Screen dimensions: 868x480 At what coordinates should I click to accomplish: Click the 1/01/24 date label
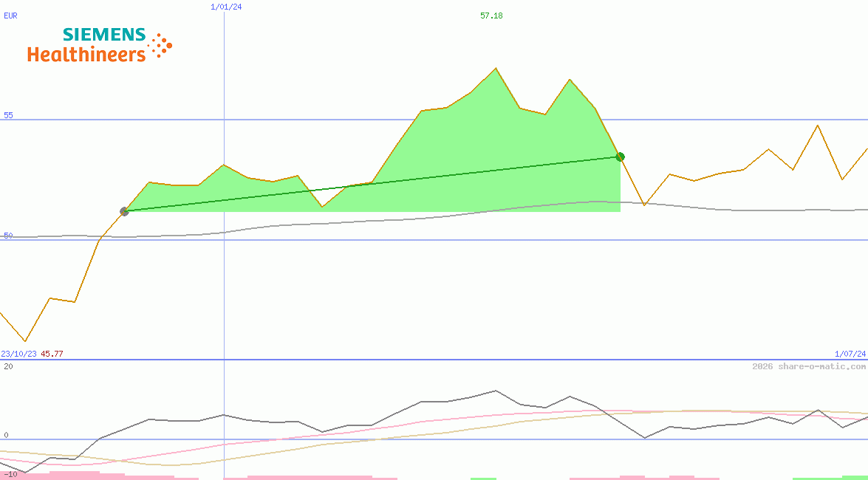(x=226, y=7)
